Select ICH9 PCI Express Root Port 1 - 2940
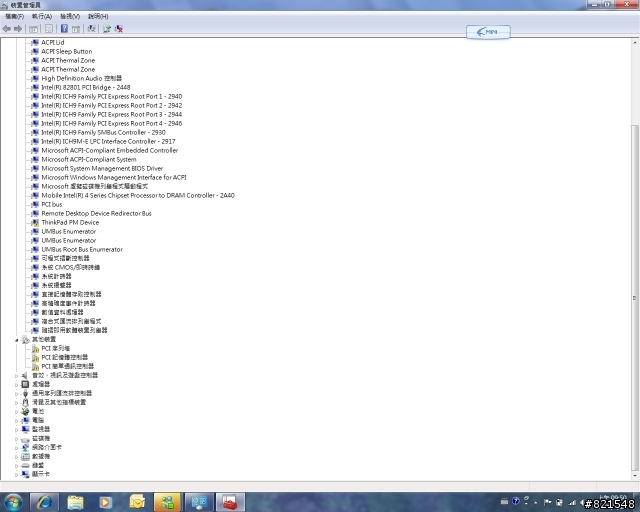This screenshot has width=640, height=512. [111, 96]
